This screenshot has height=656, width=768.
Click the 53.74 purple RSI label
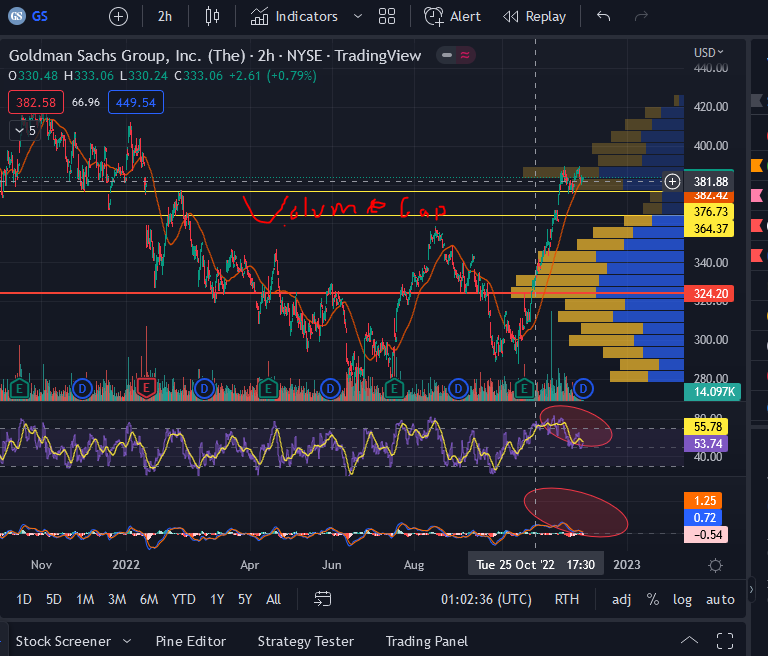(705, 444)
